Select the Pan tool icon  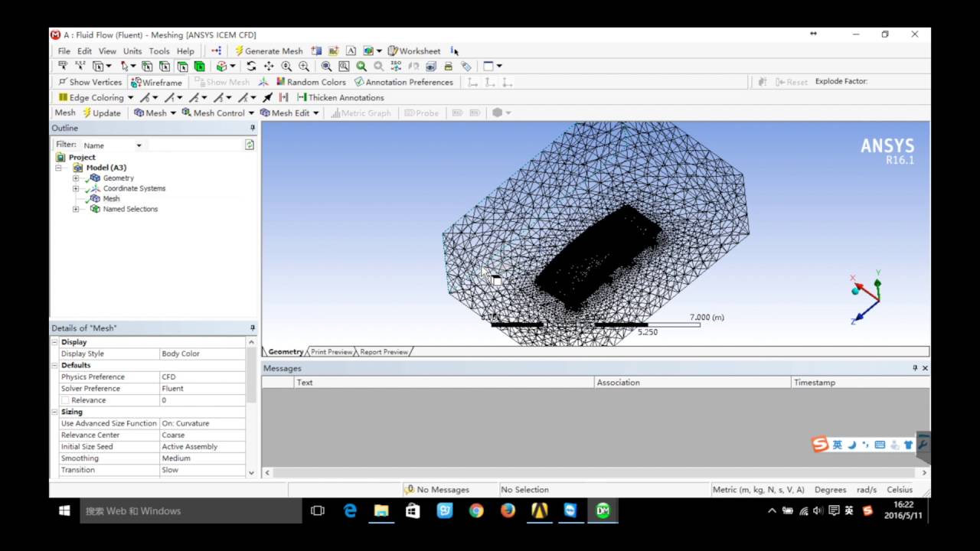269,67
